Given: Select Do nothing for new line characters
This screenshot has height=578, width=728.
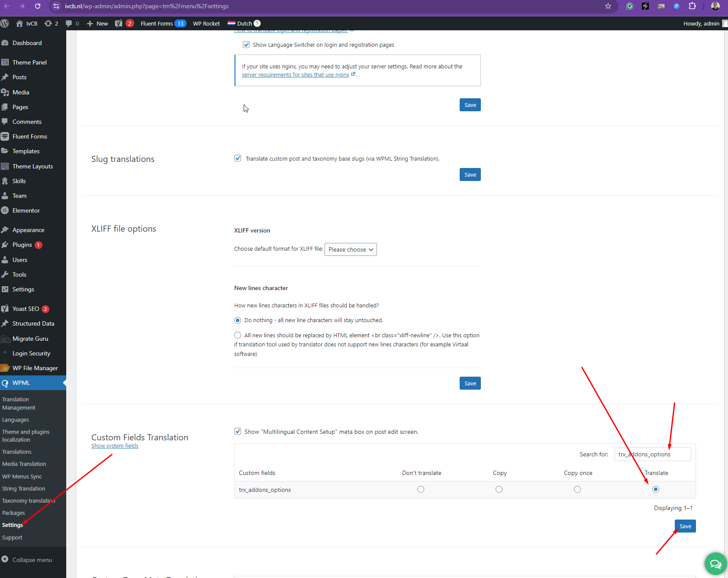Looking at the screenshot, I should click(238, 320).
